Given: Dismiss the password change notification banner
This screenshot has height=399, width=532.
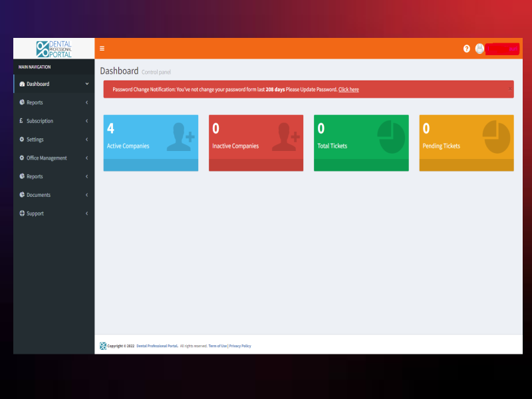Looking at the screenshot, I should [510, 88].
